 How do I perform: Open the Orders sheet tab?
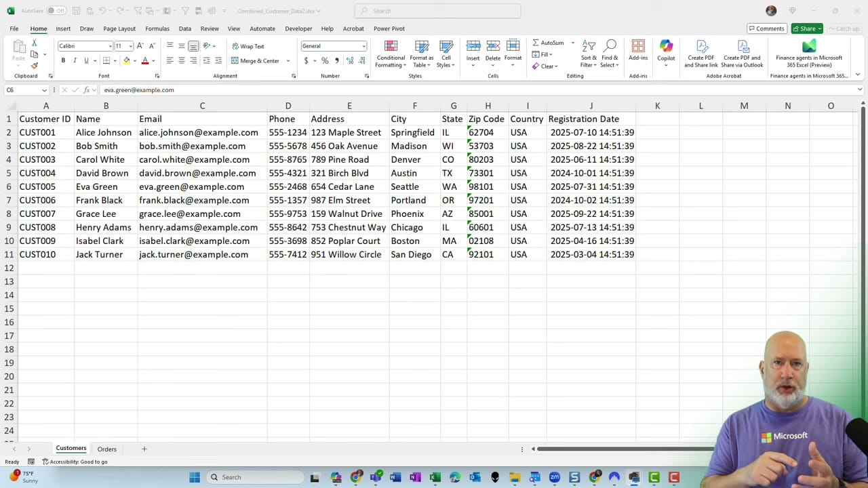click(106, 449)
